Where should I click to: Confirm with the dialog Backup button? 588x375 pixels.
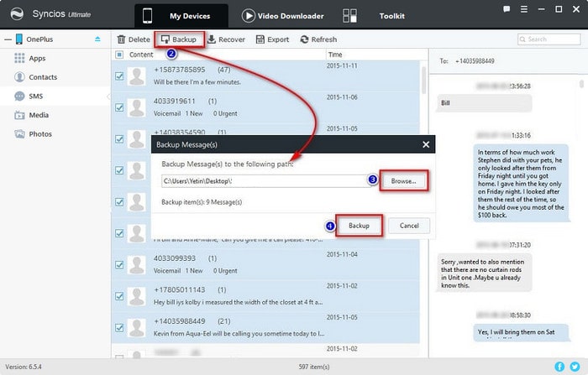pyautogui.click(x=359, y=226)
